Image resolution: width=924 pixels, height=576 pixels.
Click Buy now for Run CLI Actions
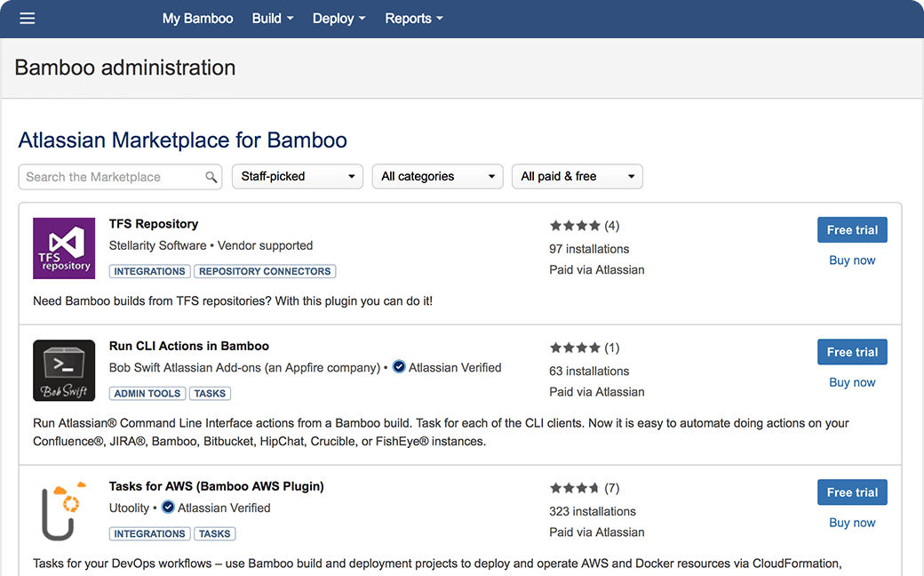[852, 382]
